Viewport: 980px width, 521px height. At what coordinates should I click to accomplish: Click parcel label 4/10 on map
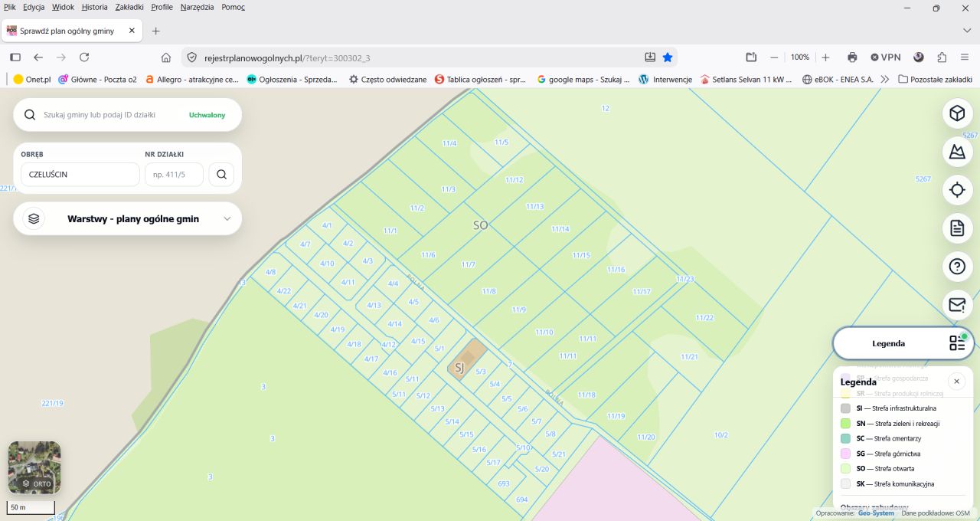(x=327, y=264)
